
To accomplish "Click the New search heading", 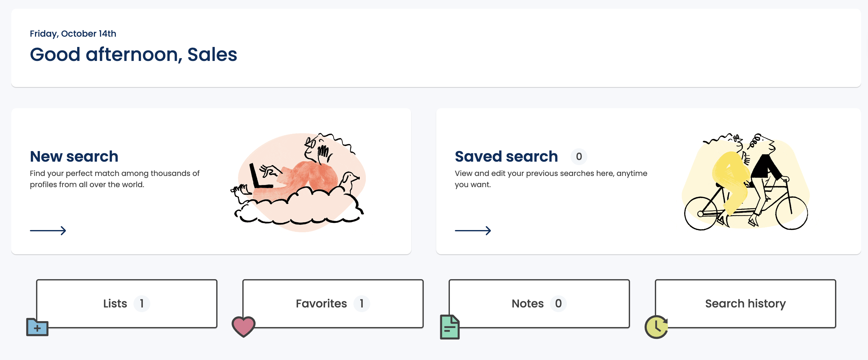I will click(74, 157).
